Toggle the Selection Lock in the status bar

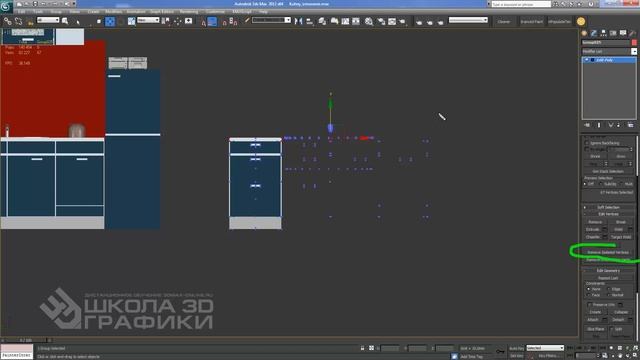tap(362, 348)
